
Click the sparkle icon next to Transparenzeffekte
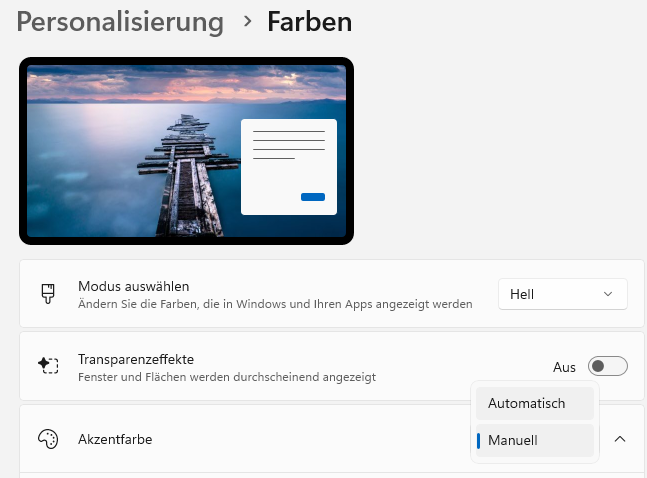[x=48, y=366]
